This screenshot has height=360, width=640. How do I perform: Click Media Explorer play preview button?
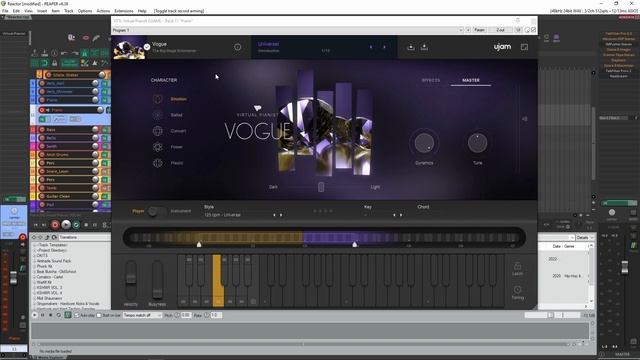tap(35, 315)
